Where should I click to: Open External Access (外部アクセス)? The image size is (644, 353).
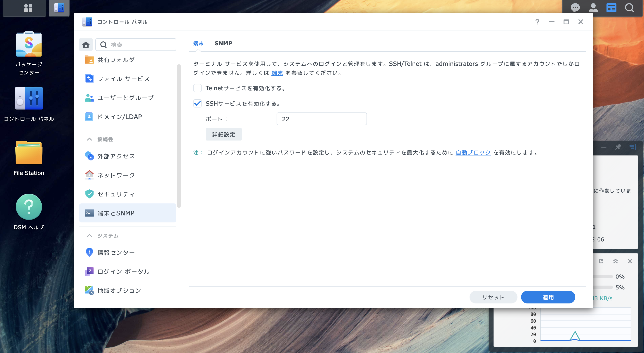(x=127, y=156)
